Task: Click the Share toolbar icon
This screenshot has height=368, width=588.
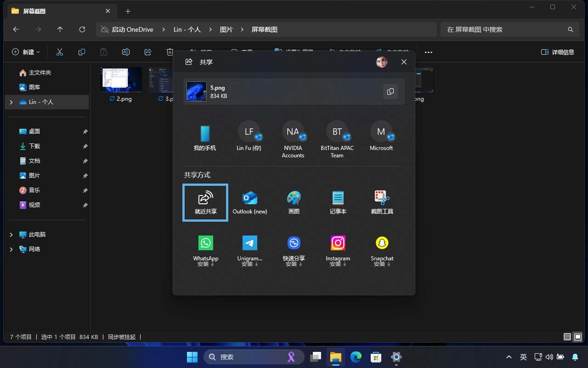Action: point(148,52)
